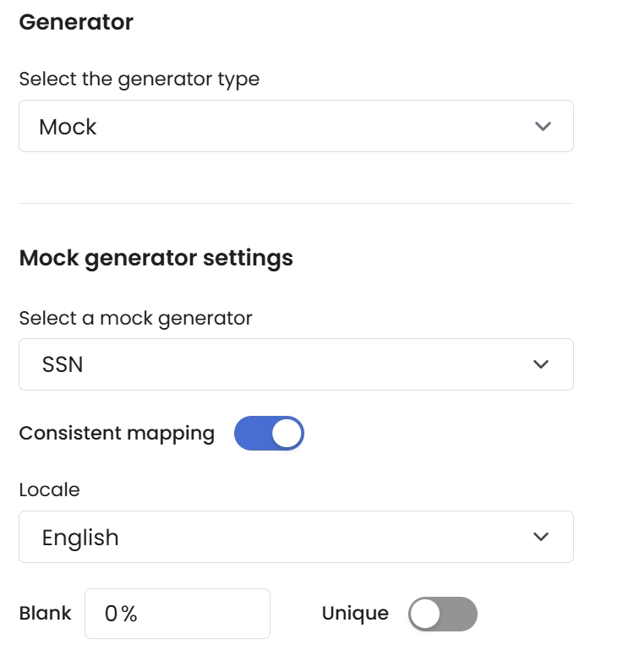Click the "Unique" label text
The width and height of the screenshot is (623, 672).
[x=355, y=614]
